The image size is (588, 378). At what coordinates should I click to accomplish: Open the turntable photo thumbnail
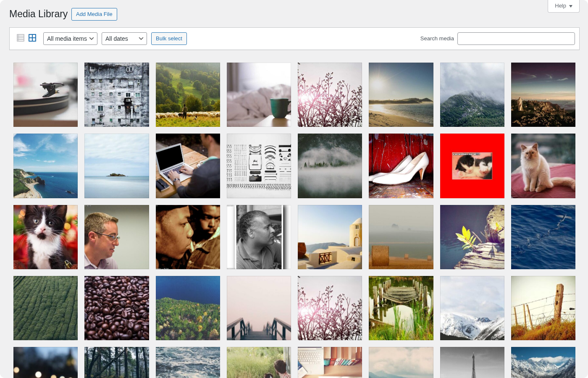45,94
